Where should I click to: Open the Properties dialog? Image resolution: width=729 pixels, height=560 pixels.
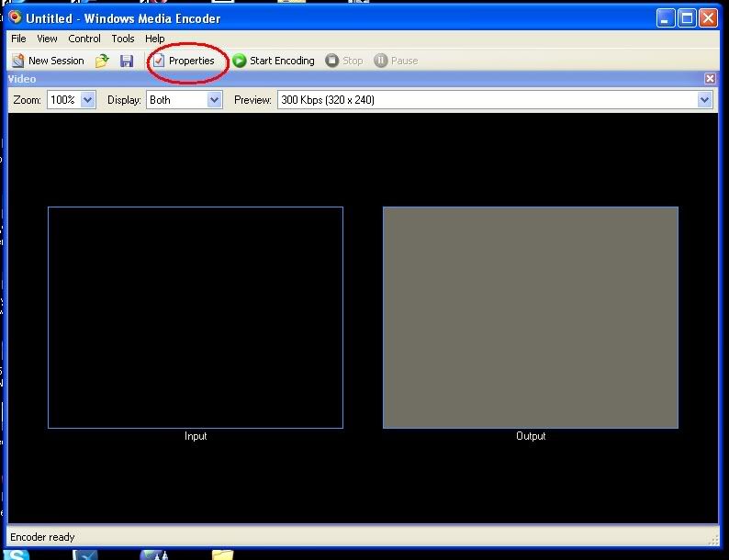[x=185, y=61]
